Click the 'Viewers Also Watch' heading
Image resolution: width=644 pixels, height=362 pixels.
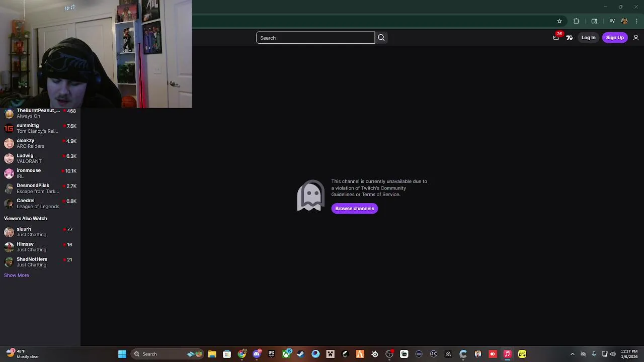pos(26,219)
